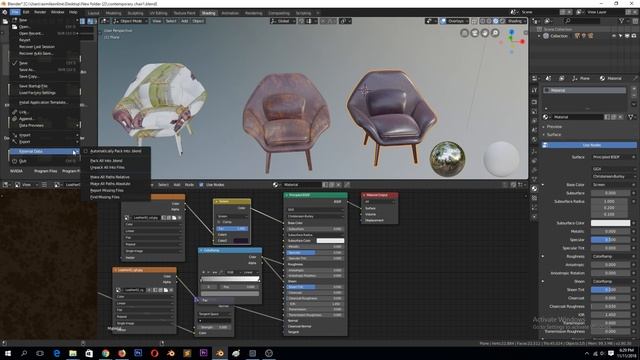Open the viewport View menu
Viewport: 640px width, 360px height.
click(x=156, y=21)
